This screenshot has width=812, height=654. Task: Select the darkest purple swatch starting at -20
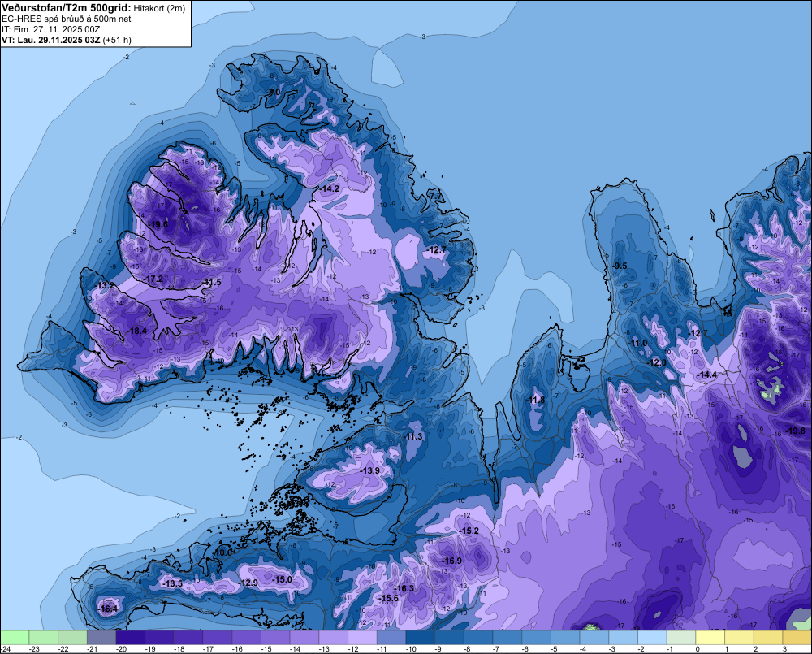pyautogui.click(x=131, y=637)
